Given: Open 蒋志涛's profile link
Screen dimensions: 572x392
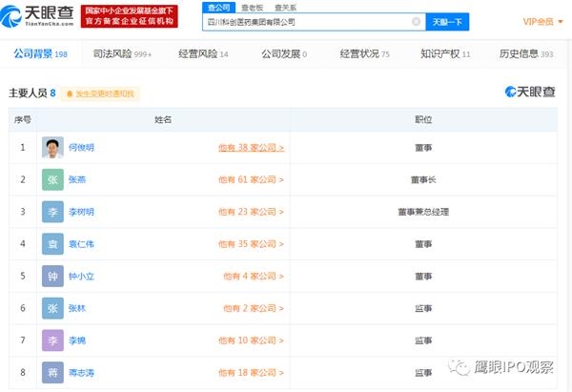Looking at the screenshot, I should pos(81,372).
